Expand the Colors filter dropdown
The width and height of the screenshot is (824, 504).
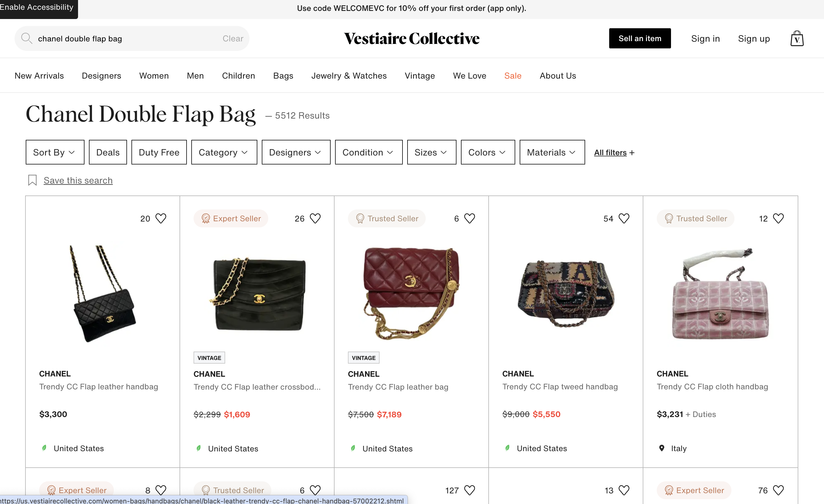pos(488,152)
